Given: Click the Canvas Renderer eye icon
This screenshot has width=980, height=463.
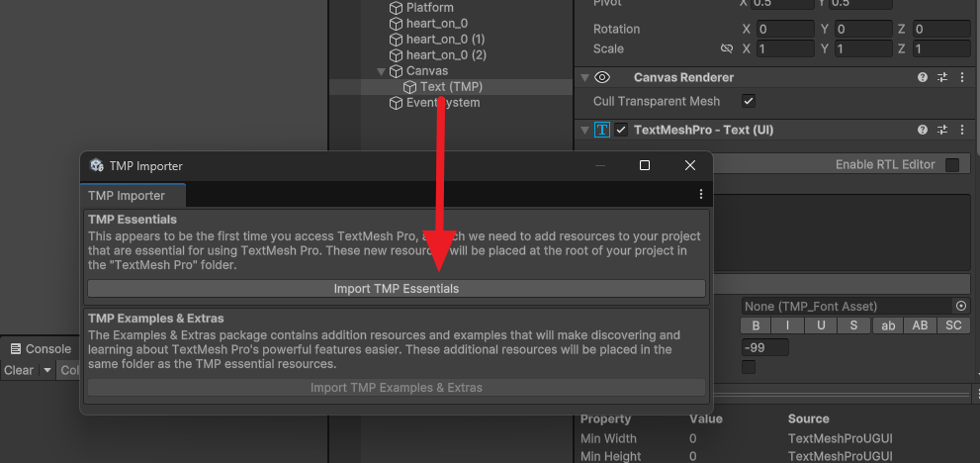Looking at the screenshot, I should click(602, 77).
